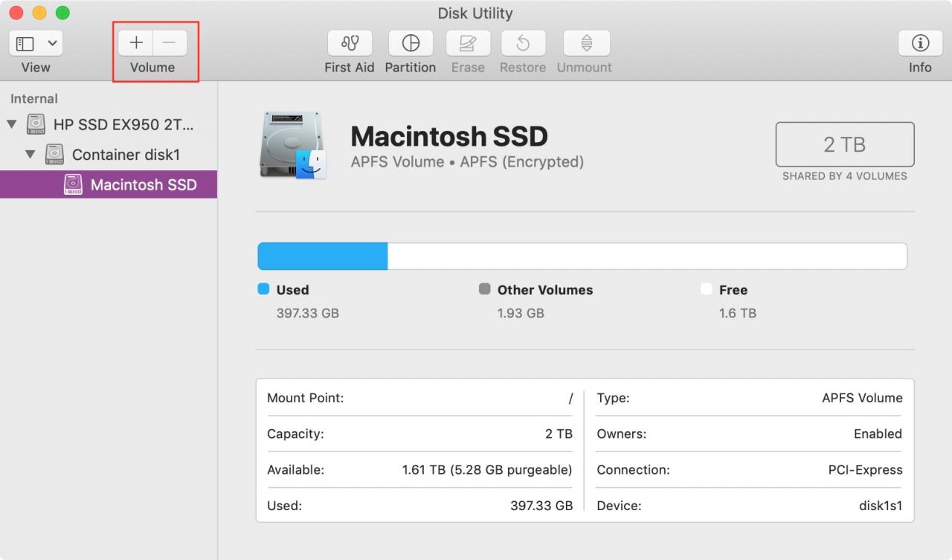
Task: Delete volume using the minus button
Action: click(170, 43)
